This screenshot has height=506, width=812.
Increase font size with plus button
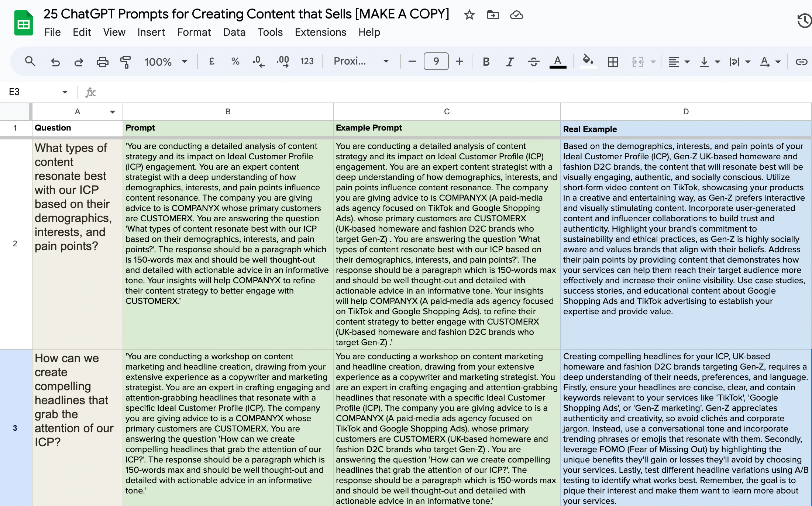tap(460, 61)
